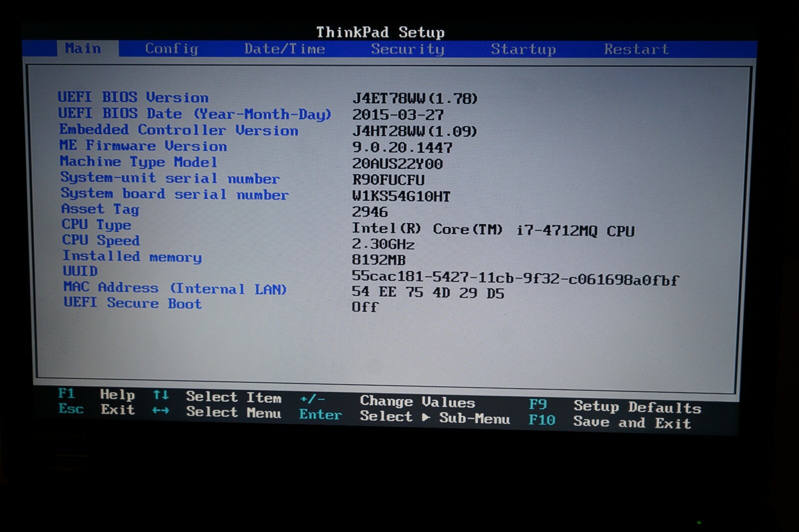
Task: Click the Installed memory label
Action: [x=132, y=257]
